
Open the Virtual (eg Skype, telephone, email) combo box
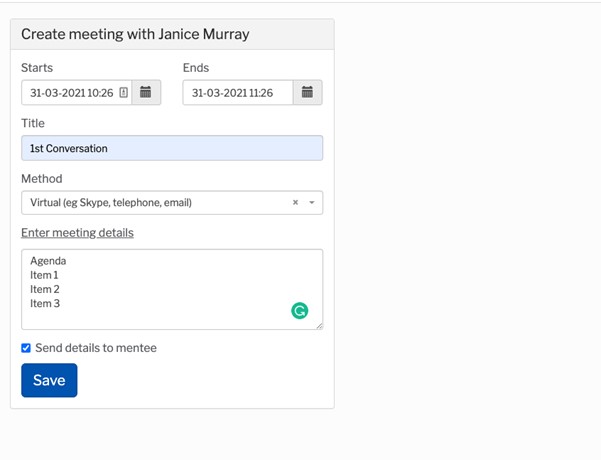(x=172, y=202)
